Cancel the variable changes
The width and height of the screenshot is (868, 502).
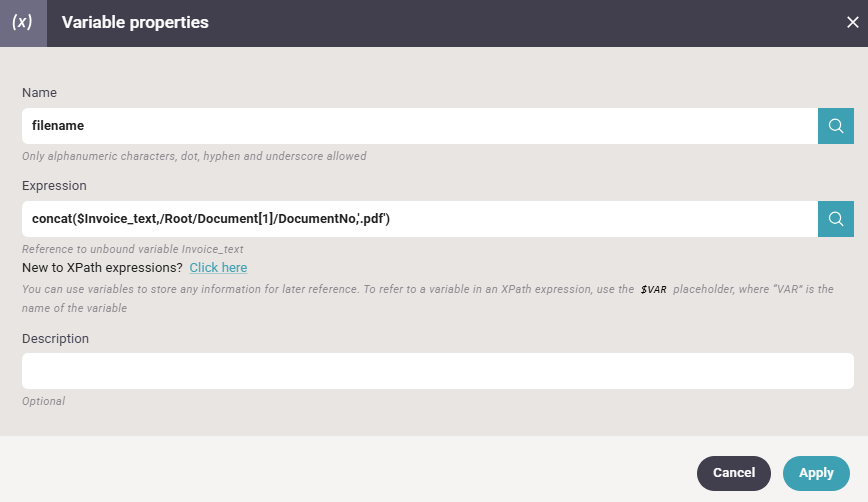point(733,473)
